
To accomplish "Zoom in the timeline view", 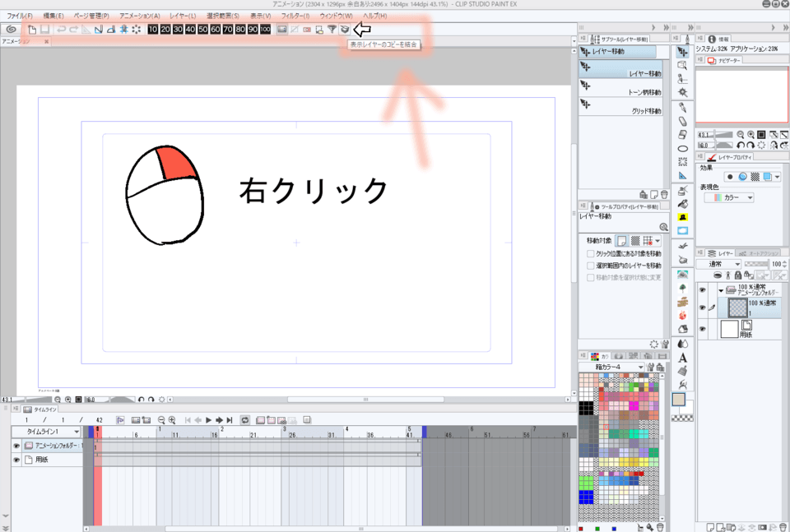I will (x=172, y=419).
